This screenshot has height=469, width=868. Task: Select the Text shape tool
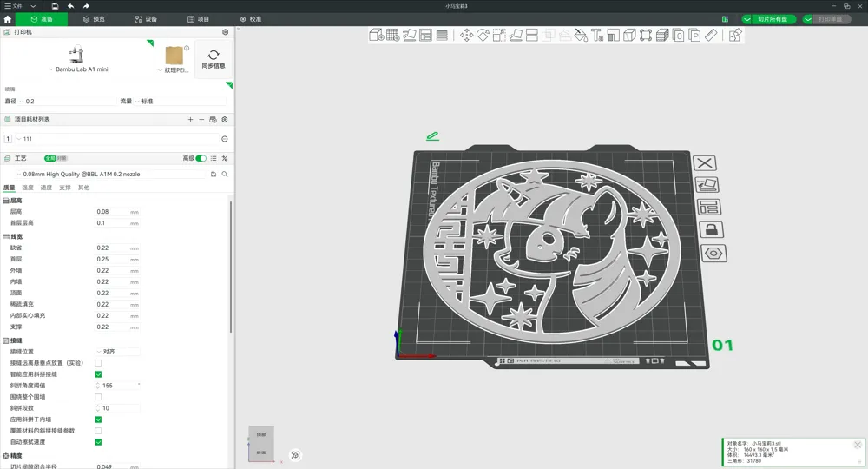[597, 36]
